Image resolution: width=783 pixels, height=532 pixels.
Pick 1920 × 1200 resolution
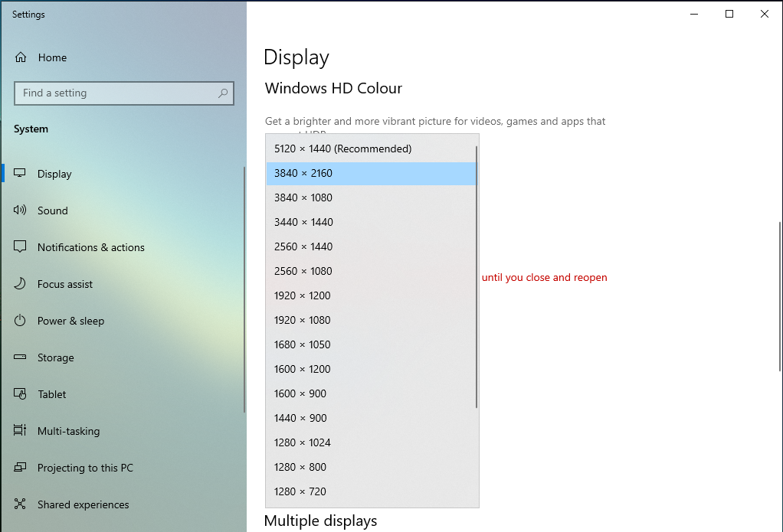coord(372,295)
